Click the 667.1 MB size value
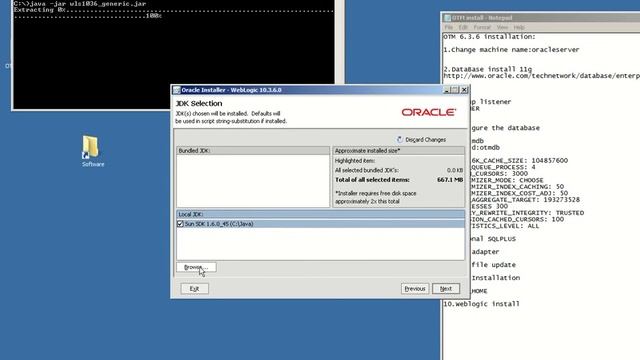 coord(450,180)
